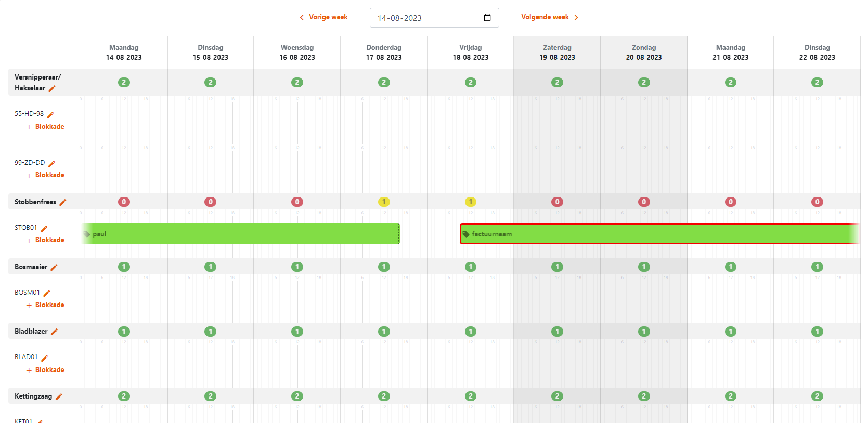Viewport: 868px width, 423px height.
Task: Click the Bladblazer category label
Action: [31, 332]
